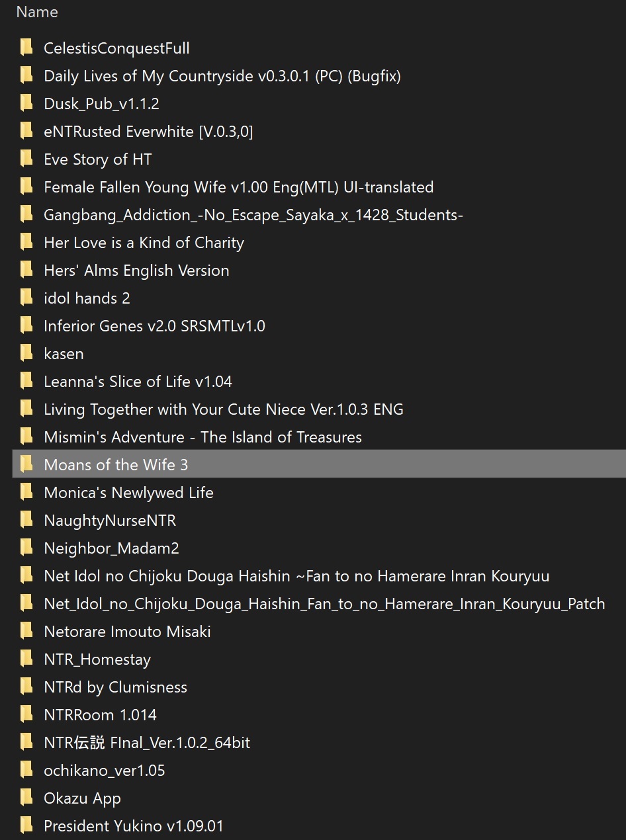
Task: Select the Gangbang_Addiction_-No_Escape folder name
Action: [253, 215]
